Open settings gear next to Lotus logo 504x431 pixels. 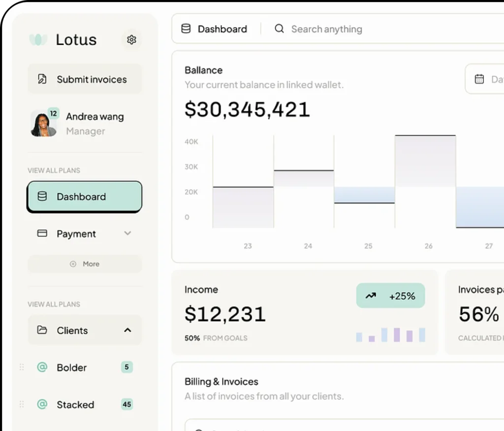(131, 39)
